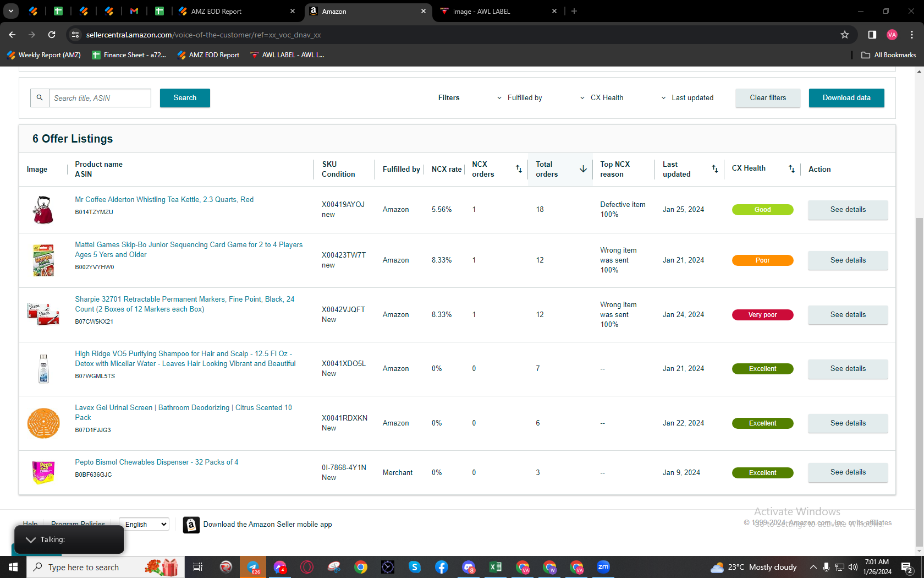Click the Search button
924x578 pixels.
[185, 98]
